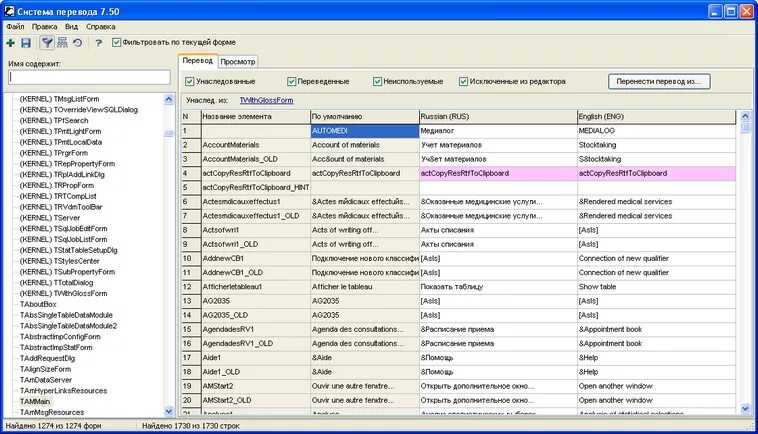Click the AccountMaterials_OLD element name
This screenshot has width=758, height=434.
pyautogui.click(x=255, y=159)
